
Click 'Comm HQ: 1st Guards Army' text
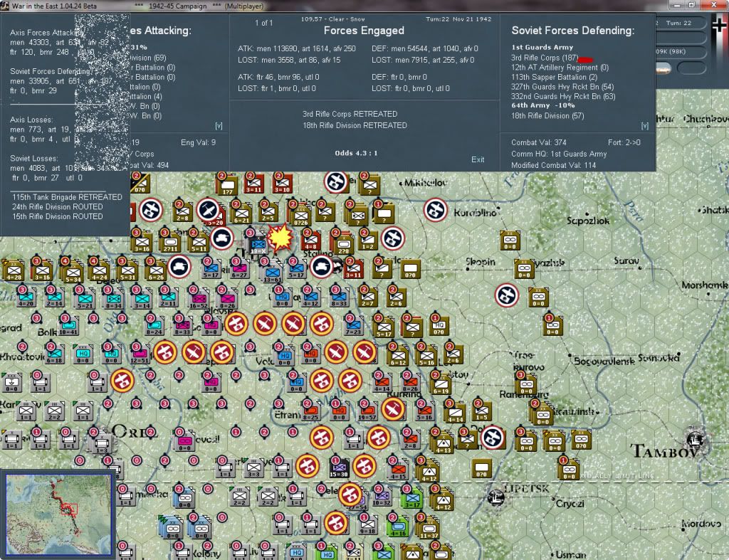point(559,154)
